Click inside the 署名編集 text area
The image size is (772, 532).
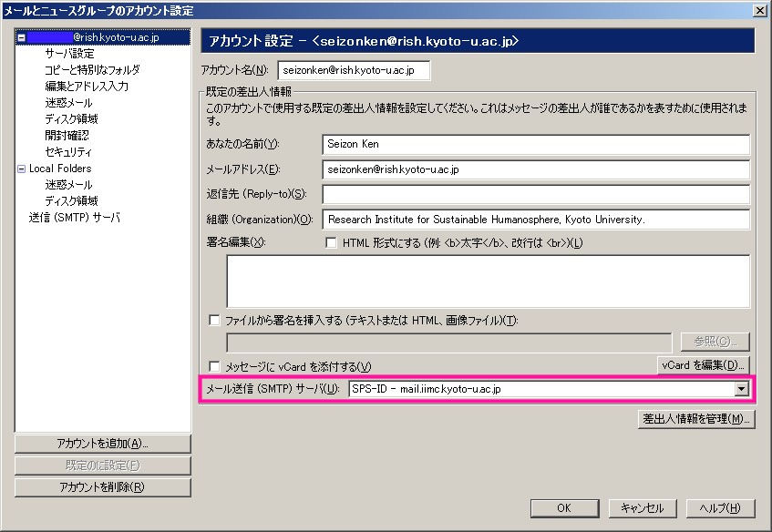click(x=488, y=281)
